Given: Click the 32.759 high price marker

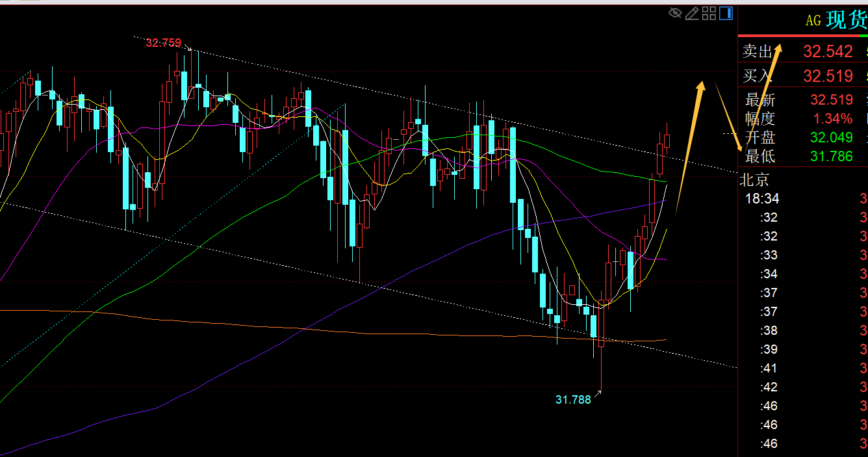Looking at the screenshot, I should [164, 43].
